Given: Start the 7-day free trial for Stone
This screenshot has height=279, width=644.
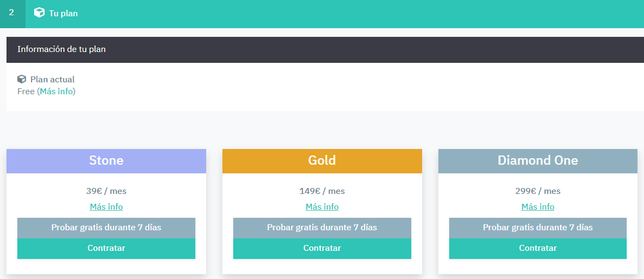Looking at the screenshot, I should point(106,228).
